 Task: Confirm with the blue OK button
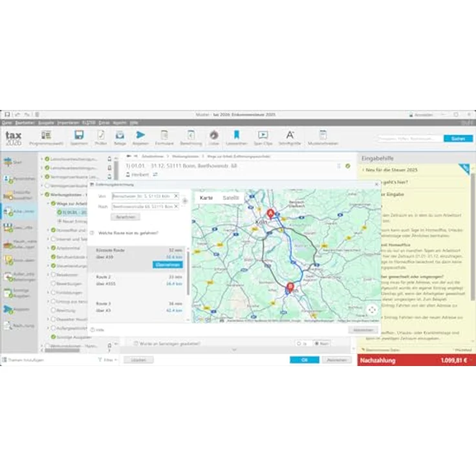(305, 360)
